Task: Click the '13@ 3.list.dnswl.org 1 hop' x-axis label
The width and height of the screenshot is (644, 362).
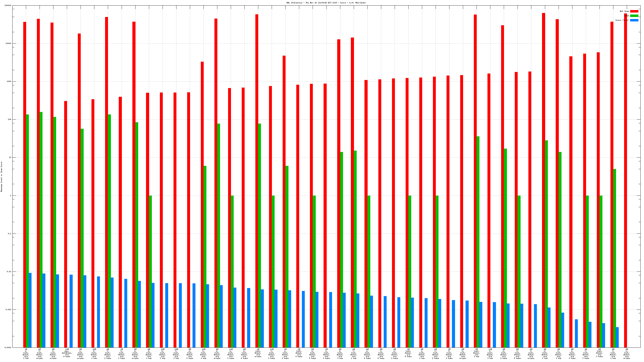Action: tap(203, 354)
